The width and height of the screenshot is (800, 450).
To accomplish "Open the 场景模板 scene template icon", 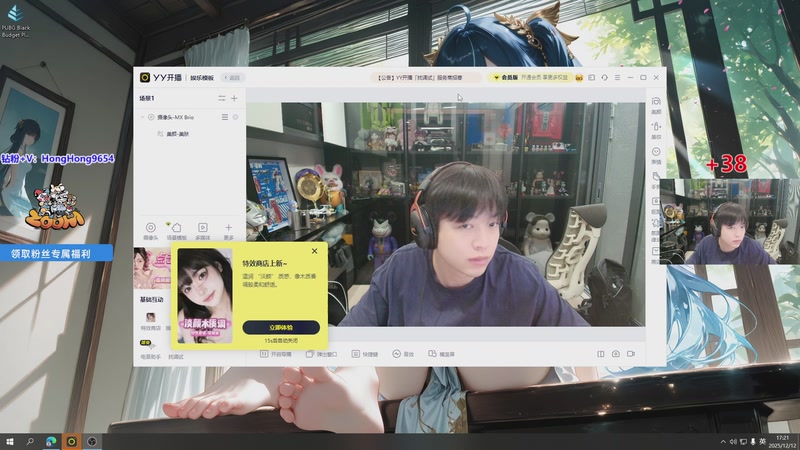I will [x=176, y=229].
